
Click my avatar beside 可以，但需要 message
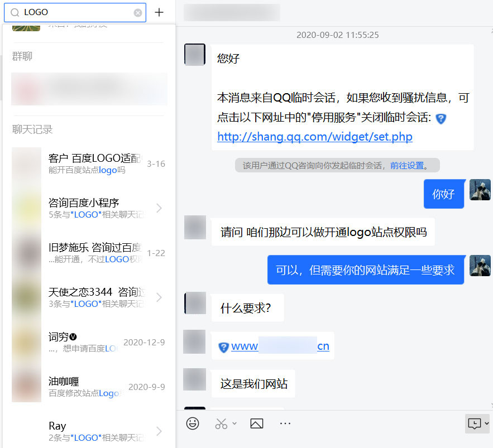[x=480, y=266]
